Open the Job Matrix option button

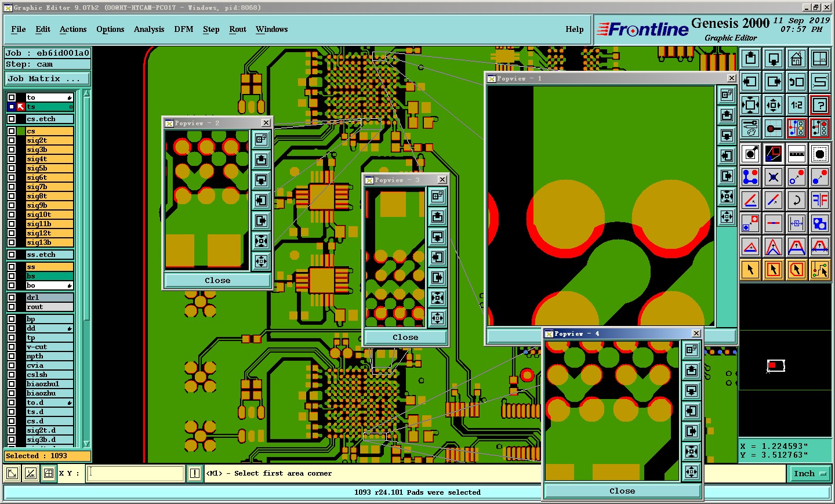tap(48, 78)
